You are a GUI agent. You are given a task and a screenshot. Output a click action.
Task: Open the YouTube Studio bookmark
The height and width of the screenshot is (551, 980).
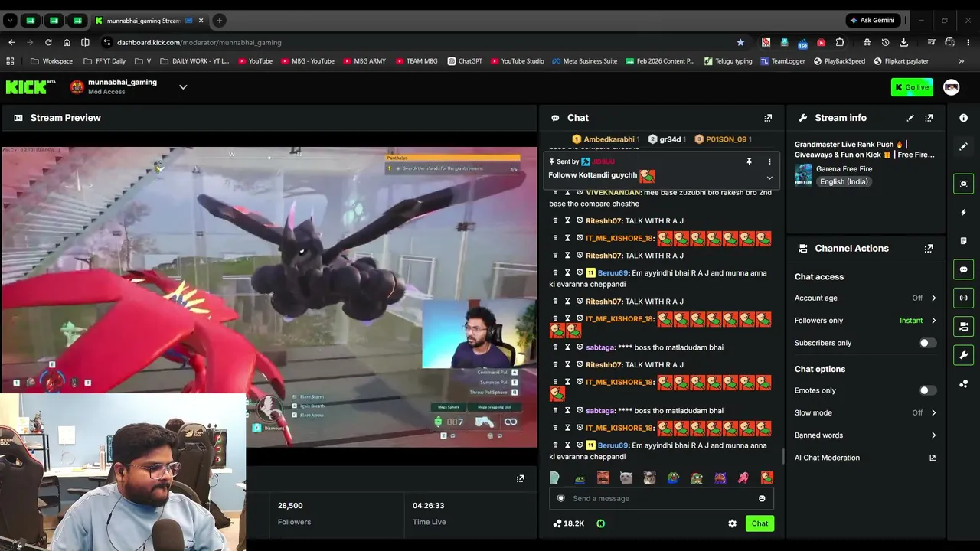518,61
